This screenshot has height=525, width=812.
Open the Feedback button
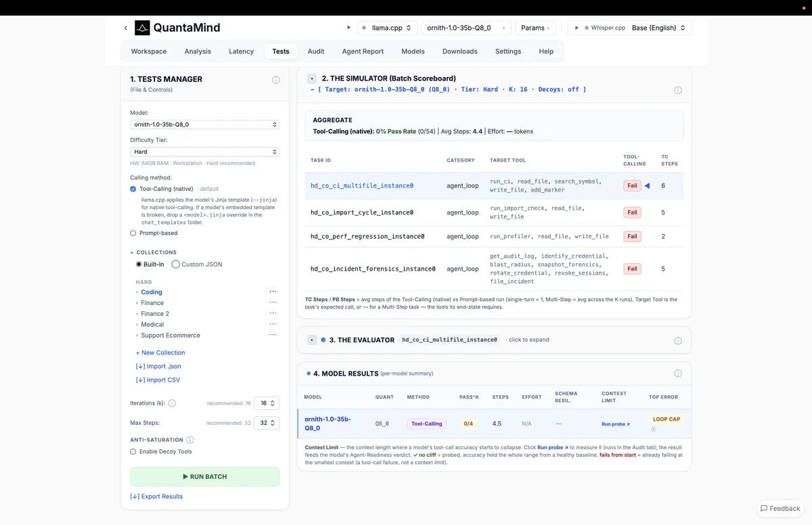click(x=780, y=508)
